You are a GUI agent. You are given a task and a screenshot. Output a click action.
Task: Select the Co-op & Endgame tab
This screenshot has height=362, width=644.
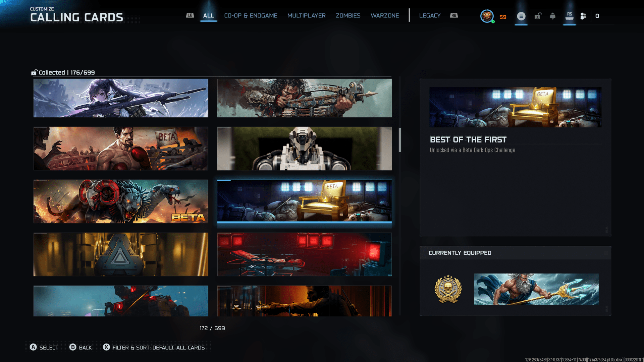tap(251, 16)
